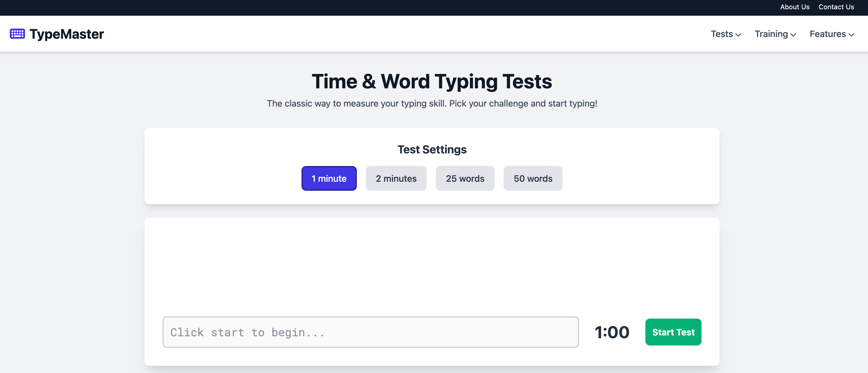The height and width of the screenshot is (373, 868).
Task: Click the Test Settings heading
Action: click(x=432, y=149)
